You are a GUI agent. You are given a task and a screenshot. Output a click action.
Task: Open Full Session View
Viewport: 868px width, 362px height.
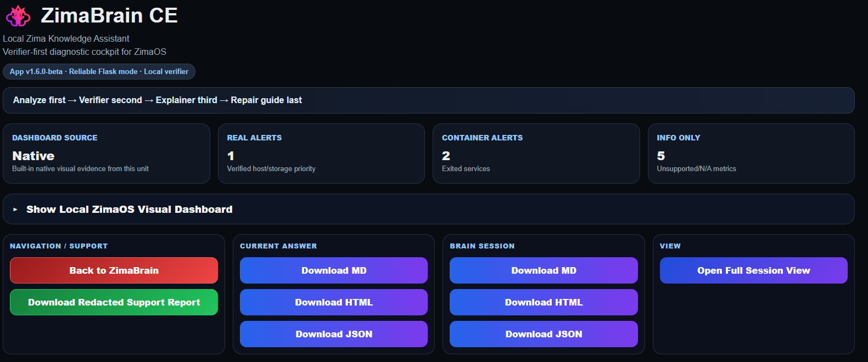(753, 270)
